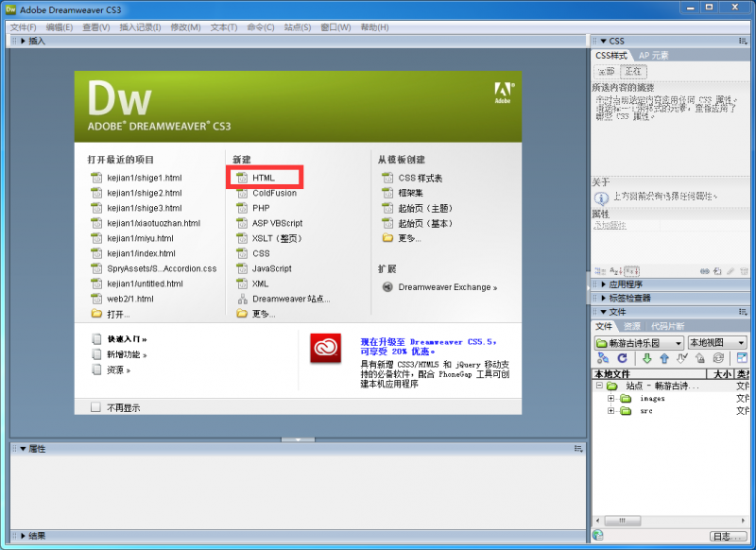Click the CS5.5 upgrade offer link
756x550 pixels.
click(428, 347)
